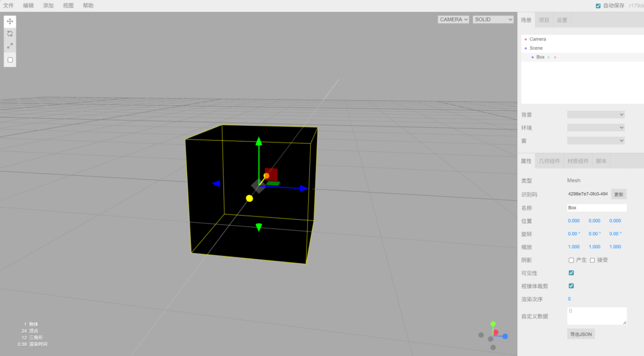This screenshot has width=644, height=356.
Task: Click the yellow sphere handle on gizmo
Action: (250, 199)
